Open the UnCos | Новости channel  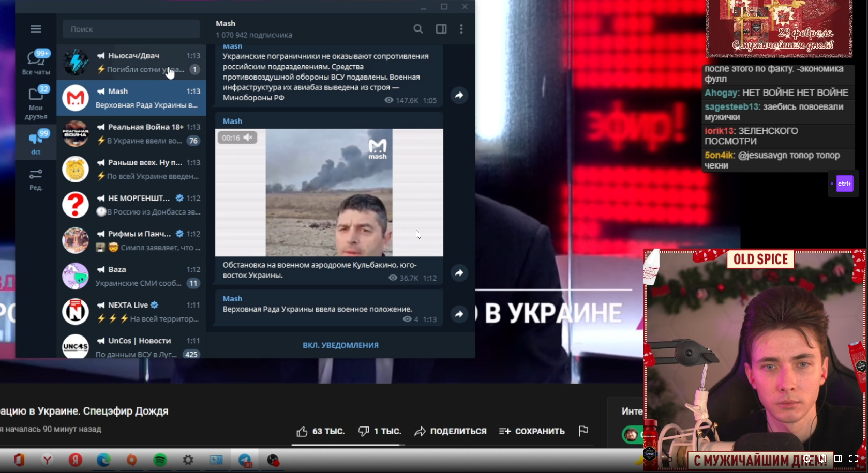(131, 346)
